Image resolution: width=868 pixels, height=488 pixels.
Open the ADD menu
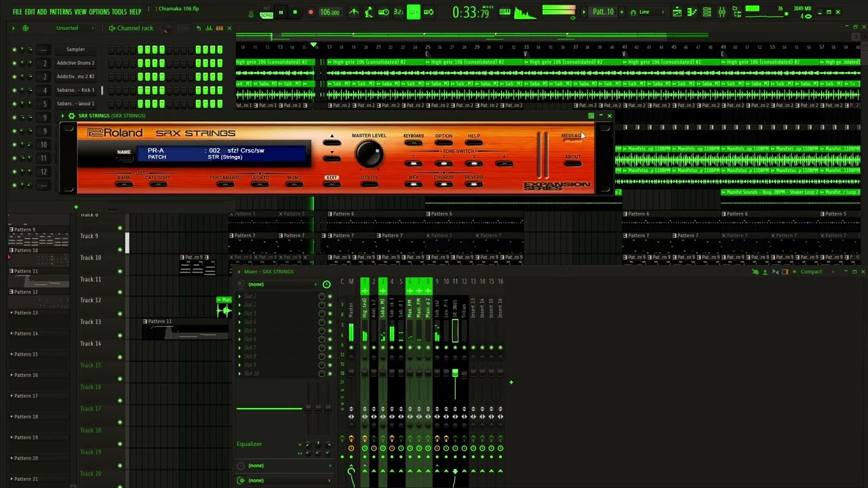(x=42, y=12)
